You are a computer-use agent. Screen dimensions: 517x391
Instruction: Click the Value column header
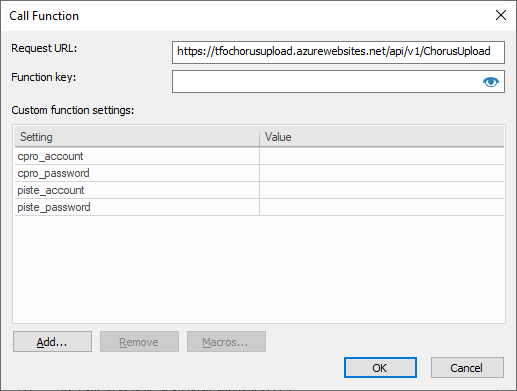coord(382,137)
